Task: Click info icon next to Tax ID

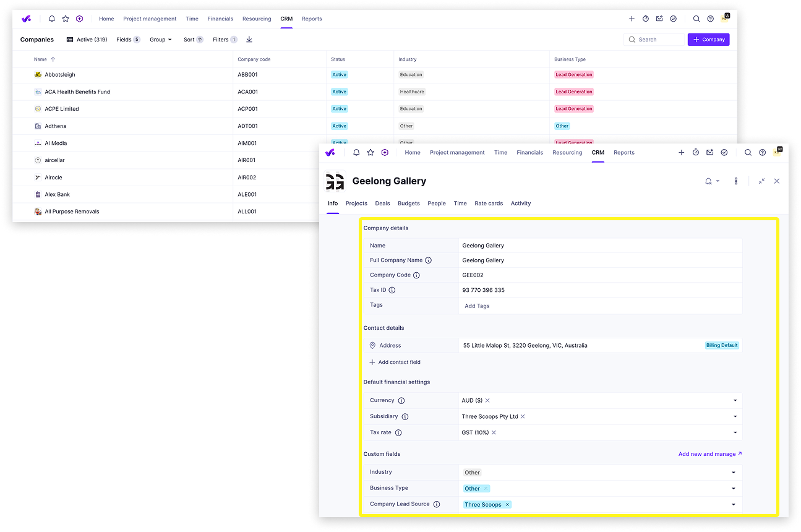Action: click(392, 290)
